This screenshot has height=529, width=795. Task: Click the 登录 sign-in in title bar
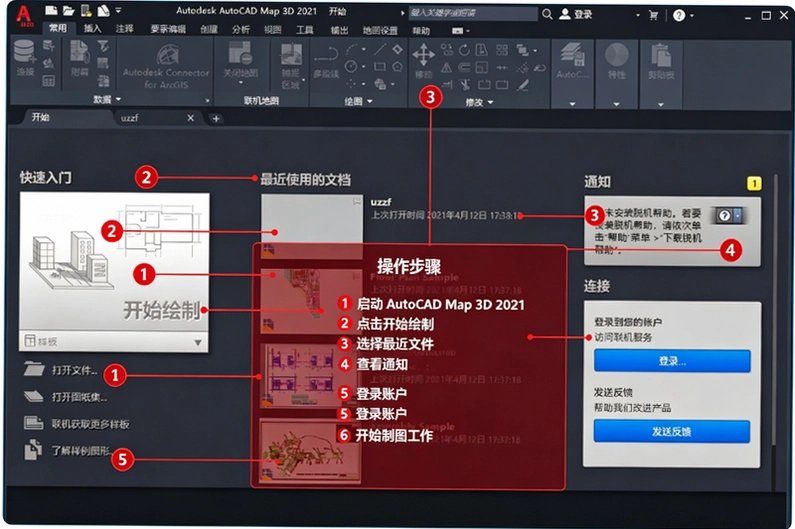[576, 15]
